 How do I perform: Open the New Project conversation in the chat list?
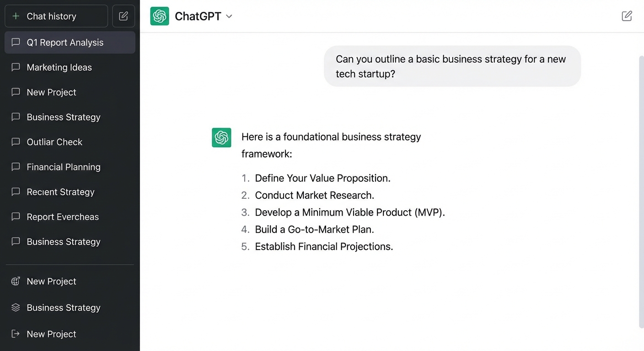point(51,92)
